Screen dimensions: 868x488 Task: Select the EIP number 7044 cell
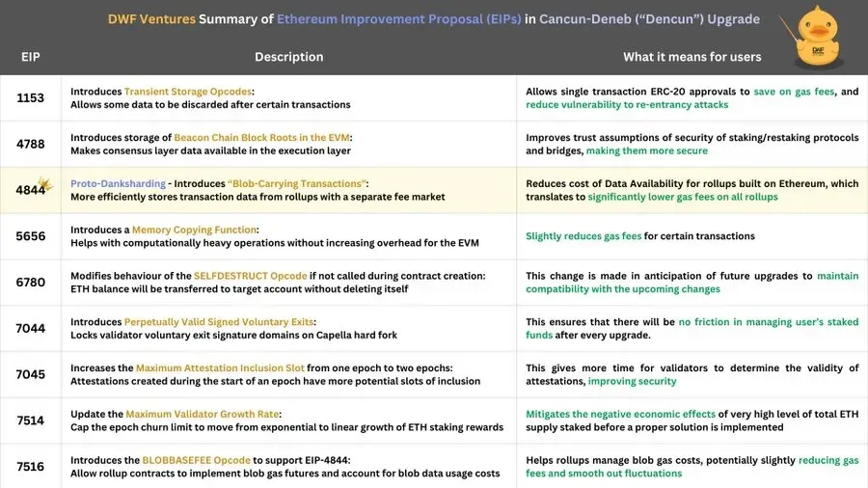[x=31, y=328]
